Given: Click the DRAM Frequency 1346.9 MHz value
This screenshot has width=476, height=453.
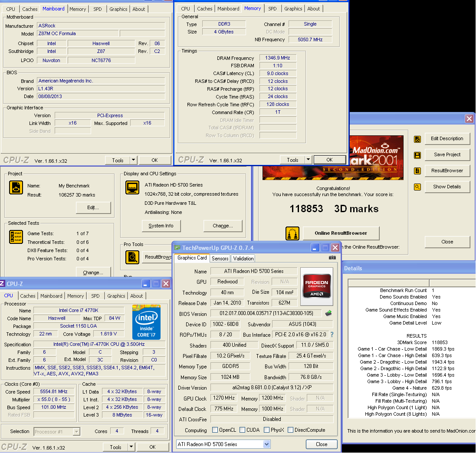Looking at the screenshot, I should click(x=277, y=58).
